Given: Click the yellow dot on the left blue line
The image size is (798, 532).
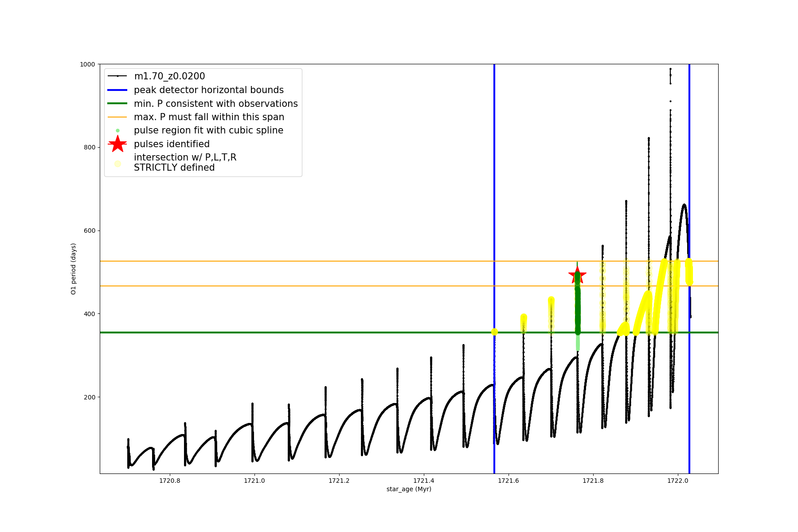Looking at the screenshot, I should (x=494, y=332).
